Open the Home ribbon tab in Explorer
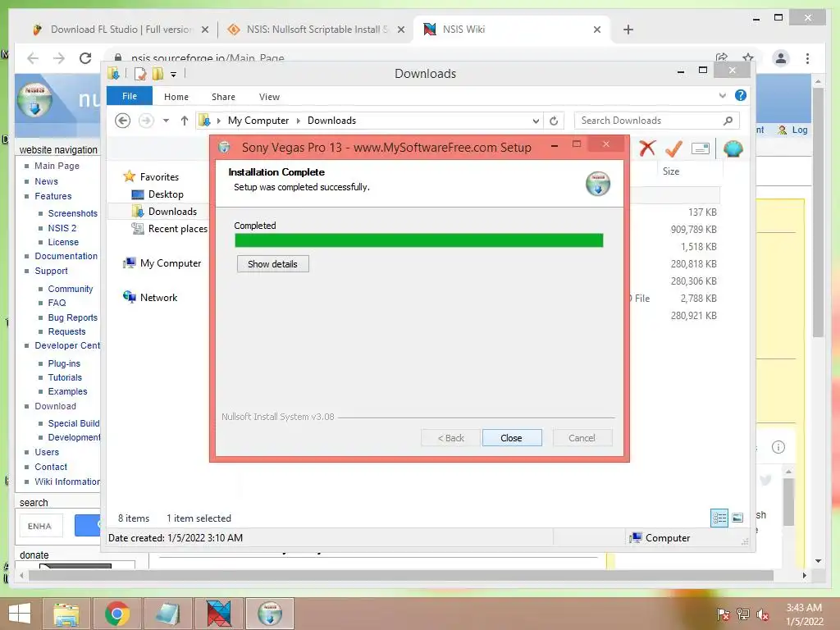The image size is (840, 630). 176,97
